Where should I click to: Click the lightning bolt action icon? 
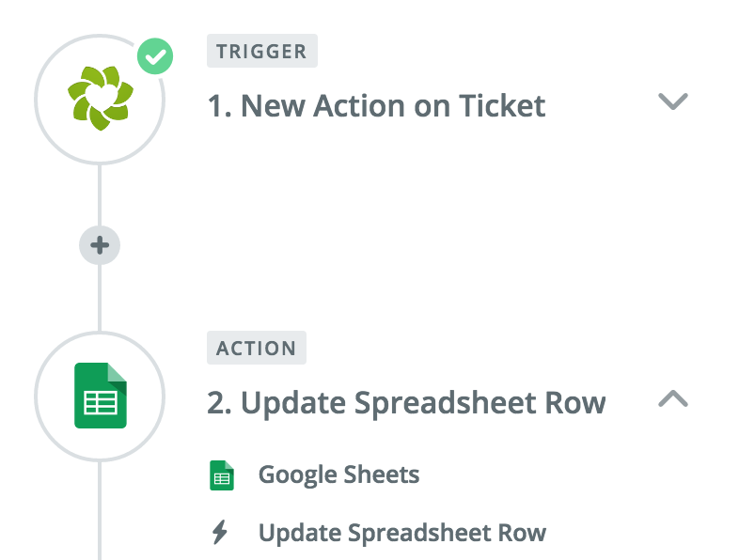pyautogui.click(x=220, y=532)
